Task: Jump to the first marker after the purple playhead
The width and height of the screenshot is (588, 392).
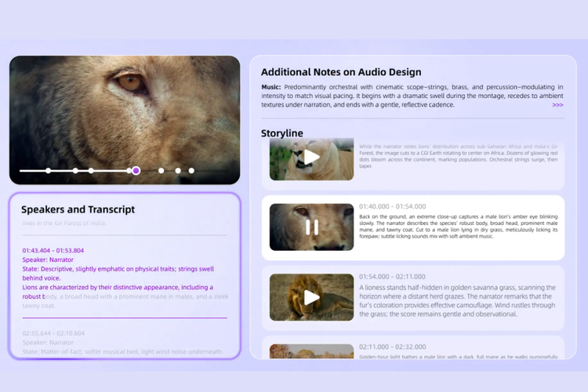Action: pos(162,171)
